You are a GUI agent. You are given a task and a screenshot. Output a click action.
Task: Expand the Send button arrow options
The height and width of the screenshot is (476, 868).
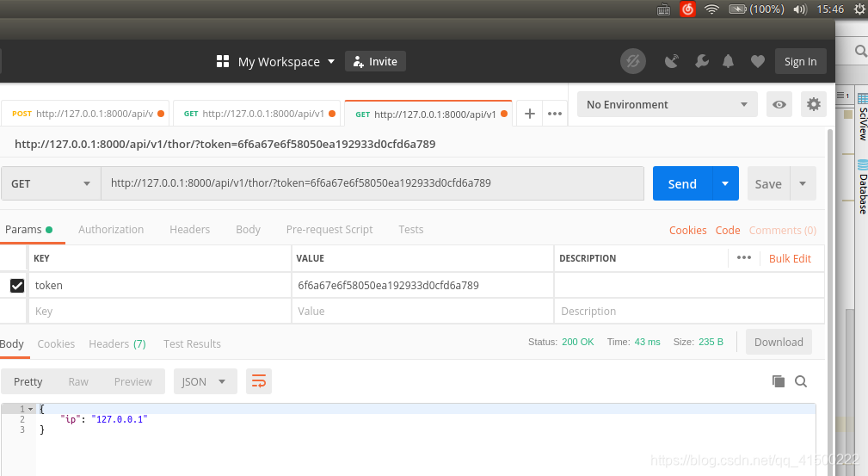[x=725, y=183]
